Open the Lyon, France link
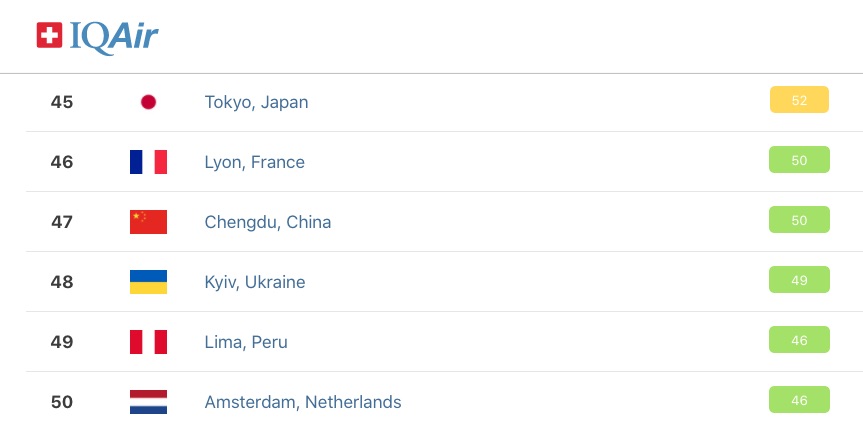 pyautogui.click(x=254, y=162)
